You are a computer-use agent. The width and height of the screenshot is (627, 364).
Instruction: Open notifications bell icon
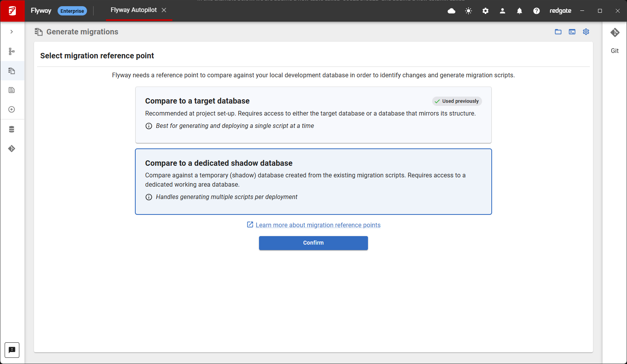tap(520, 11)
